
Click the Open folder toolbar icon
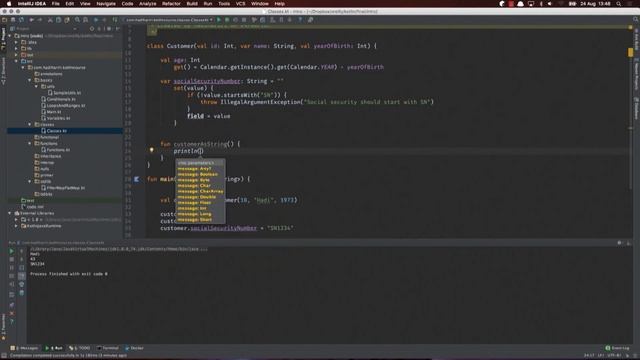[x=4, y=20]
